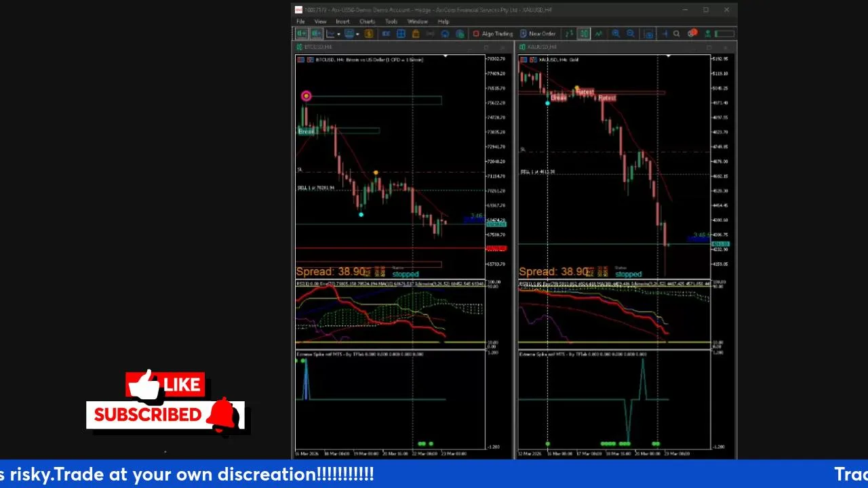Screen dimensions: 868x488
Task: Open the notifications icon with red badge
Action: point(692,33)
